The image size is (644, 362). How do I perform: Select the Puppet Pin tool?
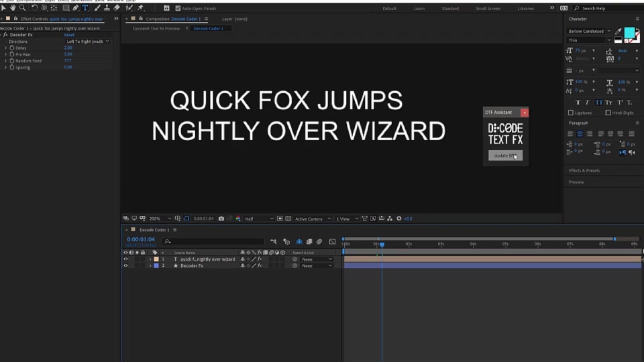tap(140, 8)
